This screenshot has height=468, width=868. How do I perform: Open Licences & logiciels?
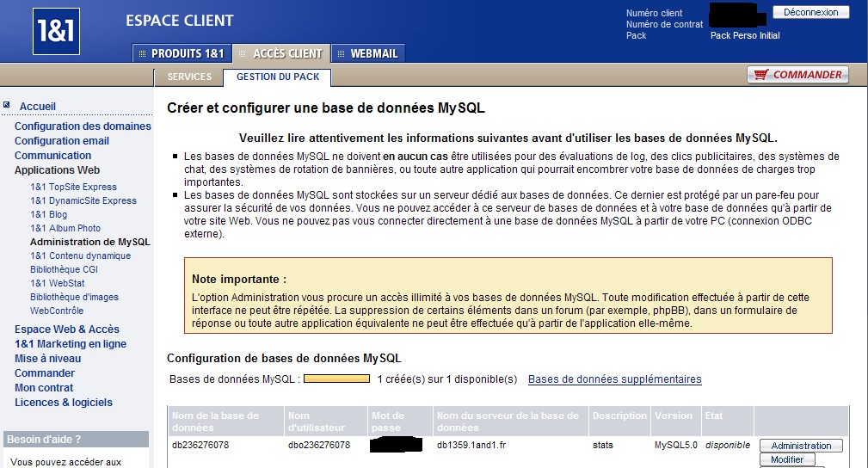tap(63, 403)
